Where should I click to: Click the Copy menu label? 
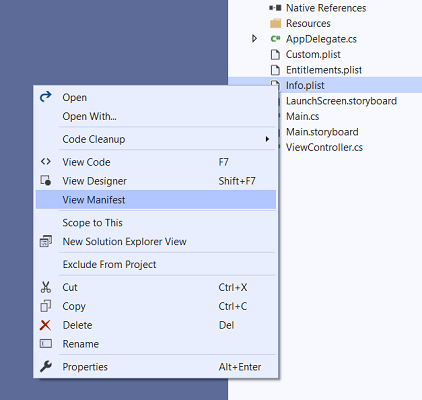click(74, 306)
